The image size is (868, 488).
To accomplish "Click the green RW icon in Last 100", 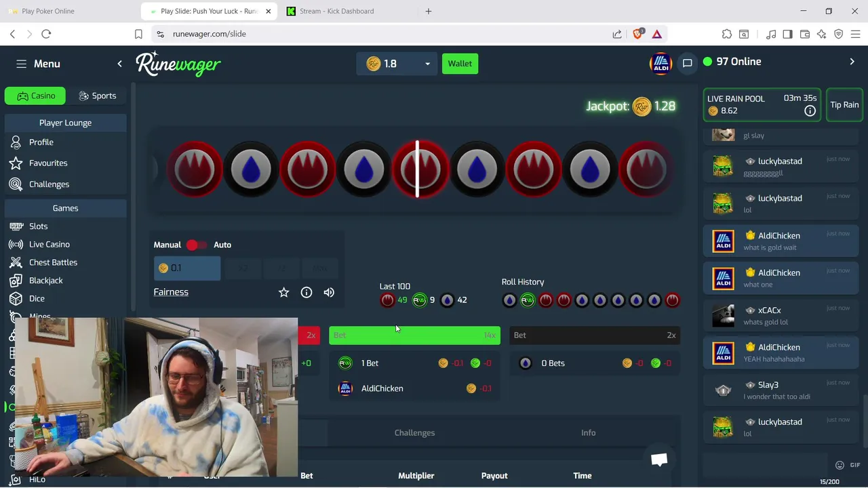I will [x=420, y=300].
